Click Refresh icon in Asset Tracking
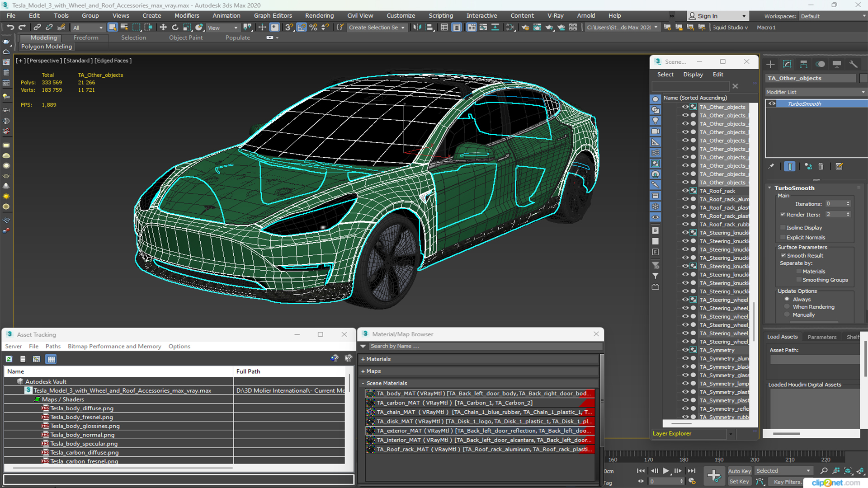The width and height of the screenshot is (868, 488). click(9, 359)
